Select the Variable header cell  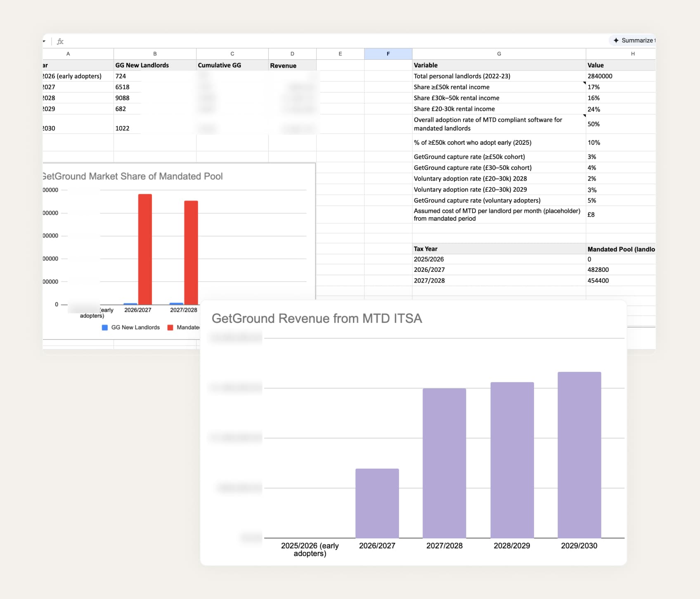click(425, 65)
